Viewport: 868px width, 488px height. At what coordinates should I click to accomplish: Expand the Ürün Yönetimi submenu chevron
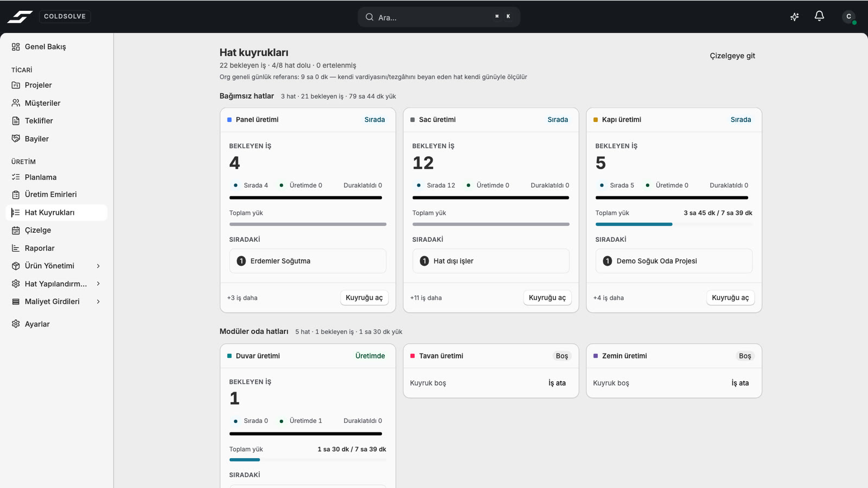click(98, 266)
